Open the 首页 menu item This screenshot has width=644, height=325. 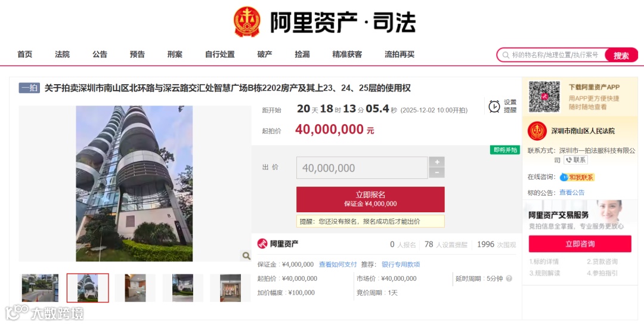coord(24,54)
